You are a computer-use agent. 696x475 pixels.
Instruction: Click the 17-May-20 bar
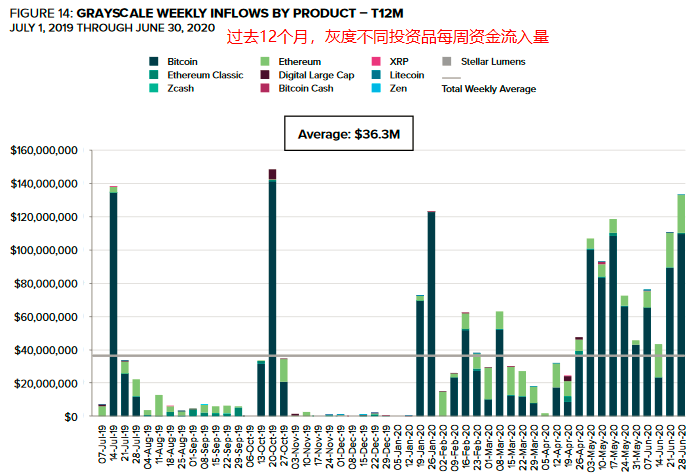(613, 317)
